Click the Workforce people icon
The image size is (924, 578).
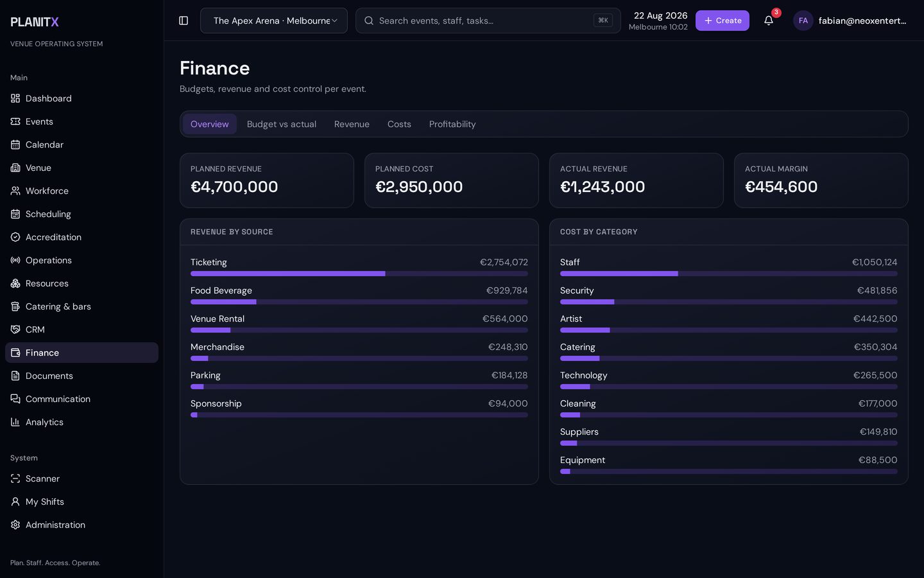coord(15,191)
